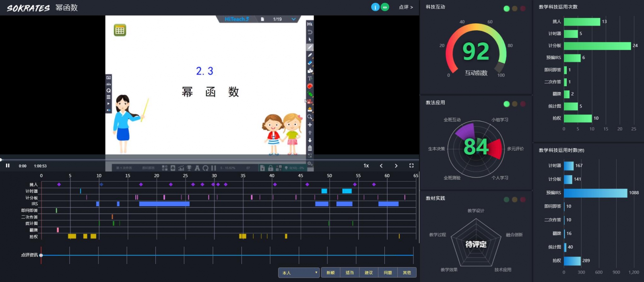The image size is (644, 282).
Task: Go to previous marker with left arrow
Action: pos(381,166)
